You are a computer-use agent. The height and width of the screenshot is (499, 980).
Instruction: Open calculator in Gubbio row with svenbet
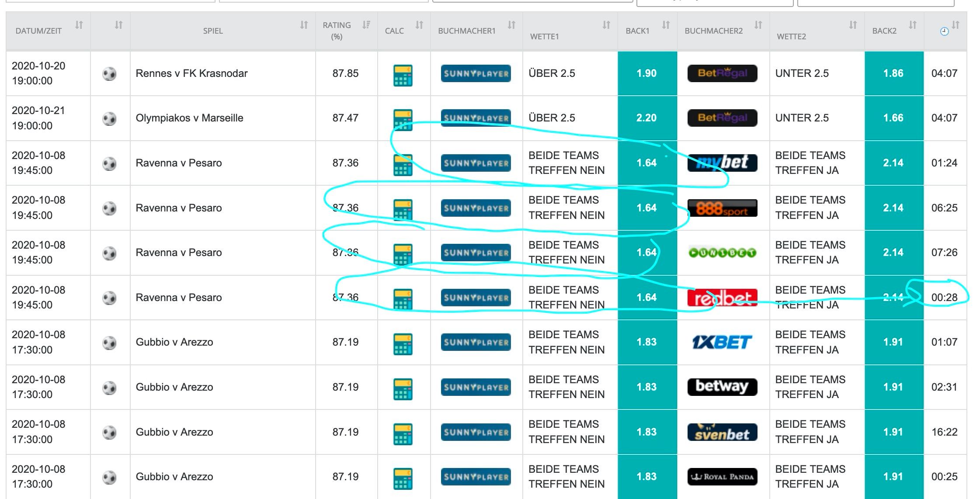(403, 434)
